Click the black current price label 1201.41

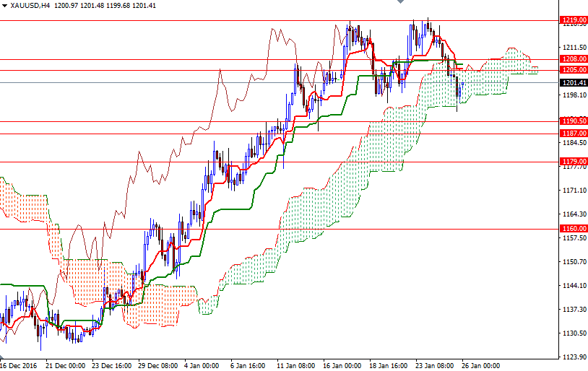point(574,83)
